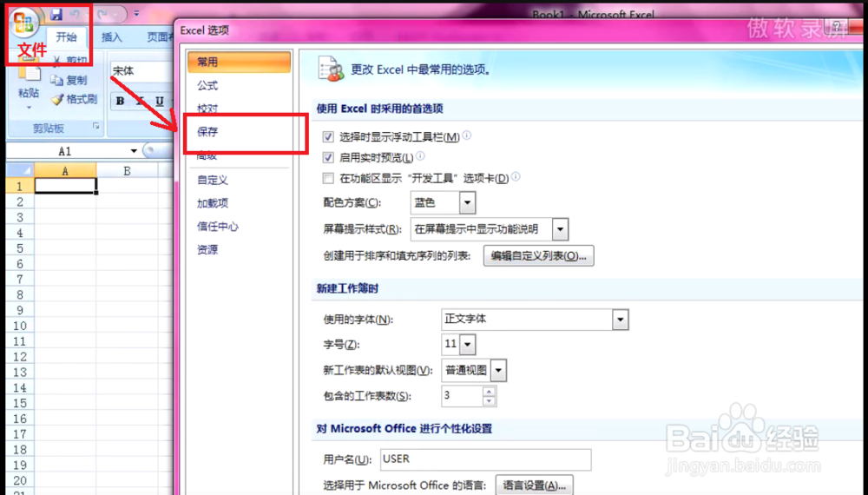Toggle 启用实时预览 checkbox
This screenshot has width=868, height=495.
(328, 157)
